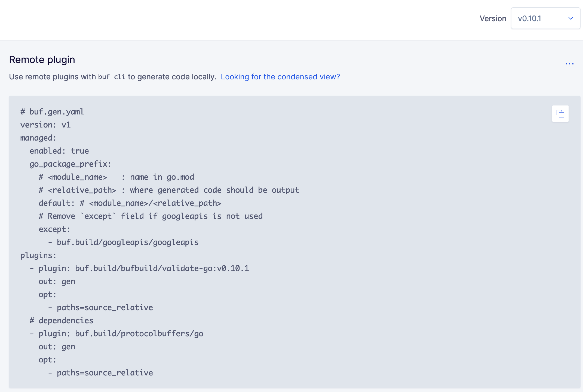Click the 'enabled: true' code line
Screen dimensions: 583x392
pyautogui.click(x=59, y=151)
